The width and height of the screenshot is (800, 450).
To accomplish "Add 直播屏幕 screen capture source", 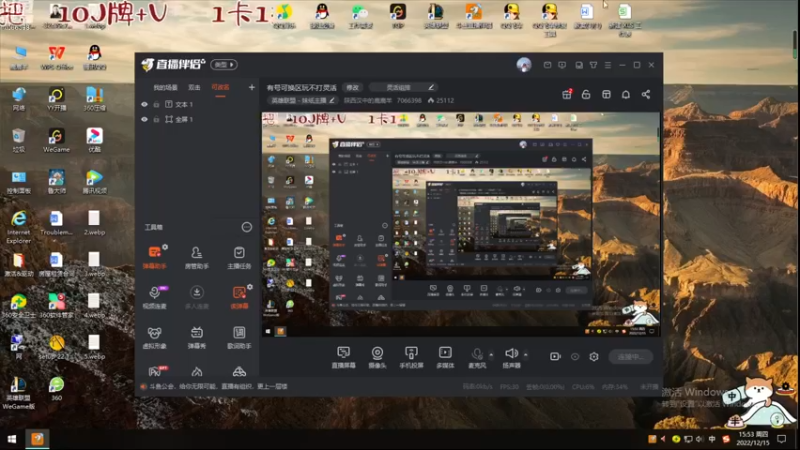I will coord(343,357).
